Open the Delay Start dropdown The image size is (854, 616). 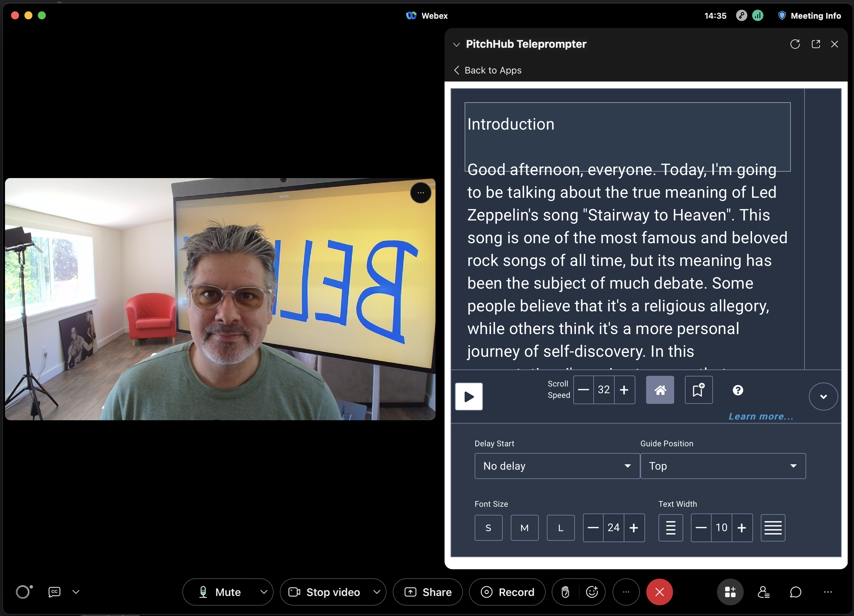point(554,466)
